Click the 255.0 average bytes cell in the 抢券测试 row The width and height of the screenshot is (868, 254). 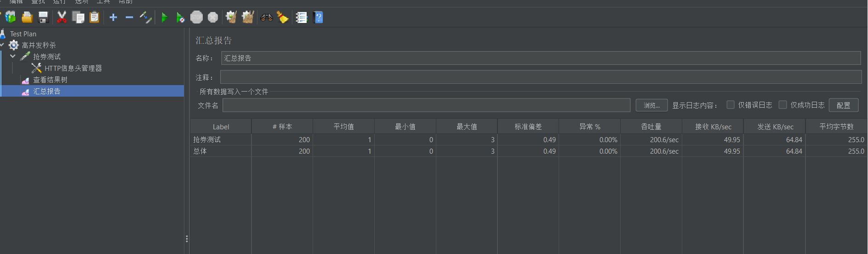point(837,139)
